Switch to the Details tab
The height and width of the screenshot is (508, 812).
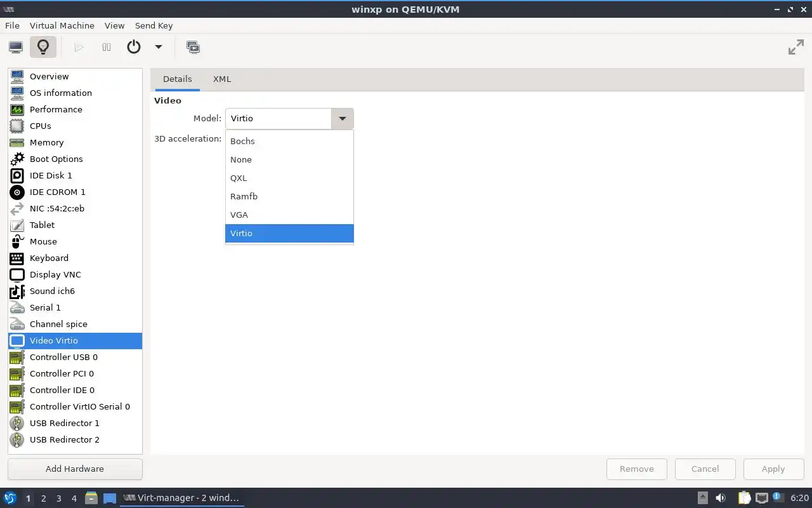pyautogui.click(x=177, y=79)
